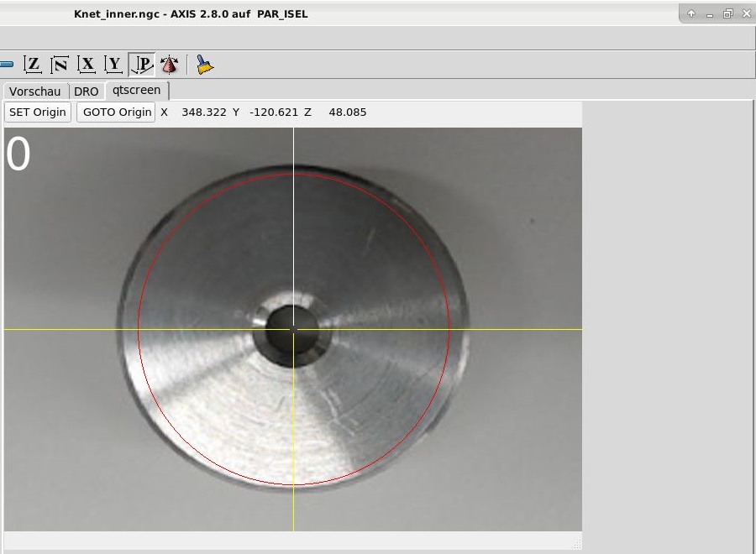The height and width of the screenshot is (554, 756).
Task: Maximize the AXIS window
Action: coord(728,13)
